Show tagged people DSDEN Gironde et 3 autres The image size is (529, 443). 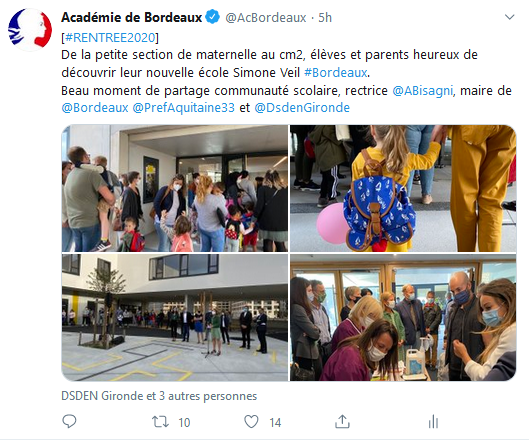click(x=159, y=396)
